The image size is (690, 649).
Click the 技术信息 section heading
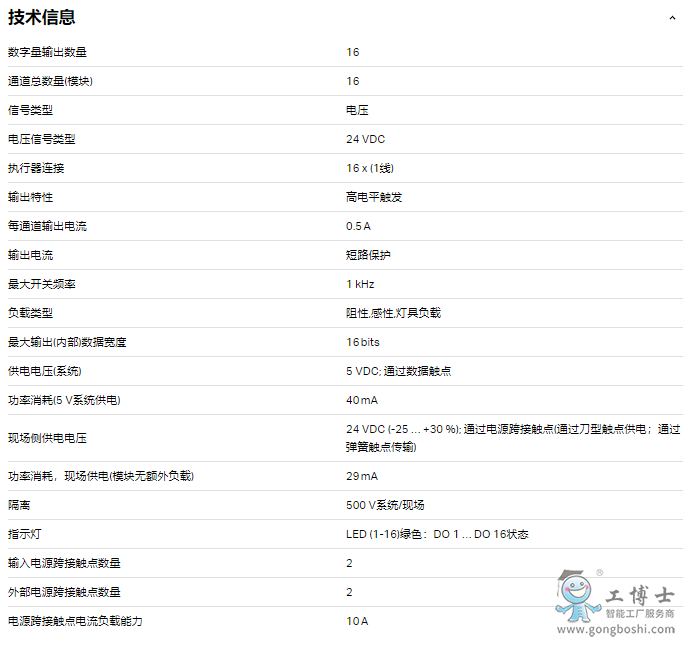coord(42,17)
